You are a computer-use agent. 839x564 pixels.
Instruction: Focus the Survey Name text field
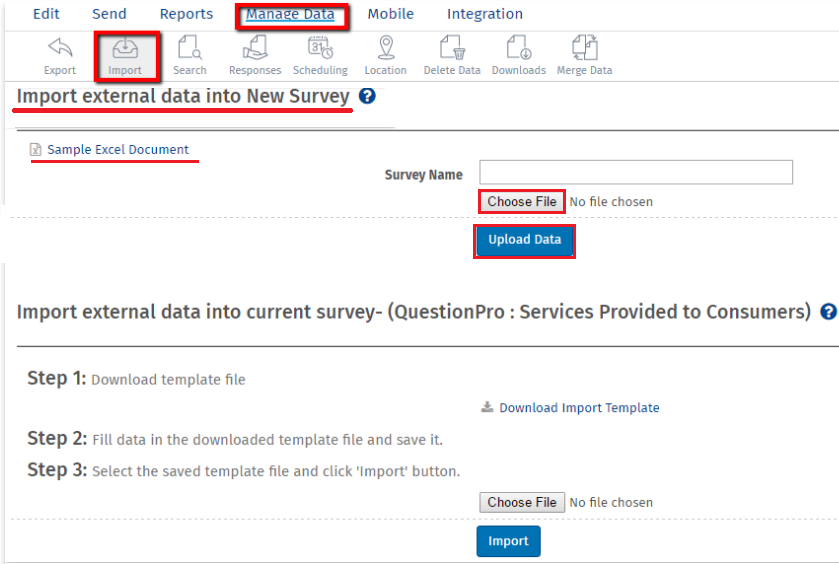coord(636,172)
